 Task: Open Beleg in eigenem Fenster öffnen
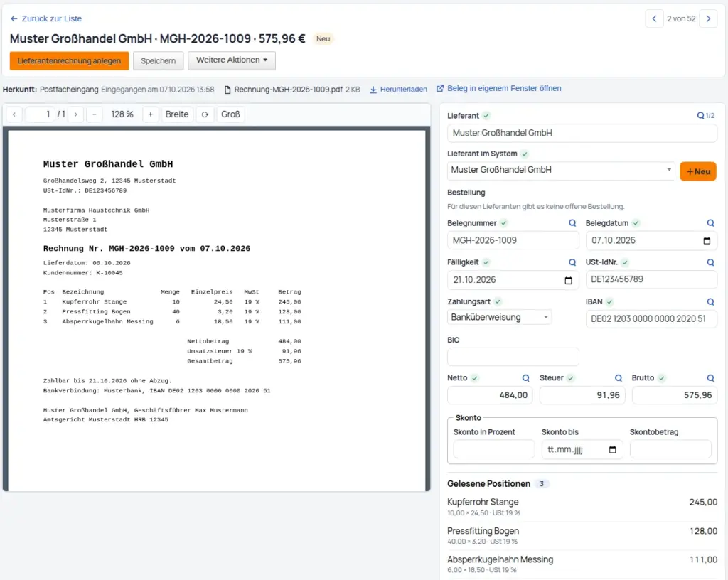(504, 88)
